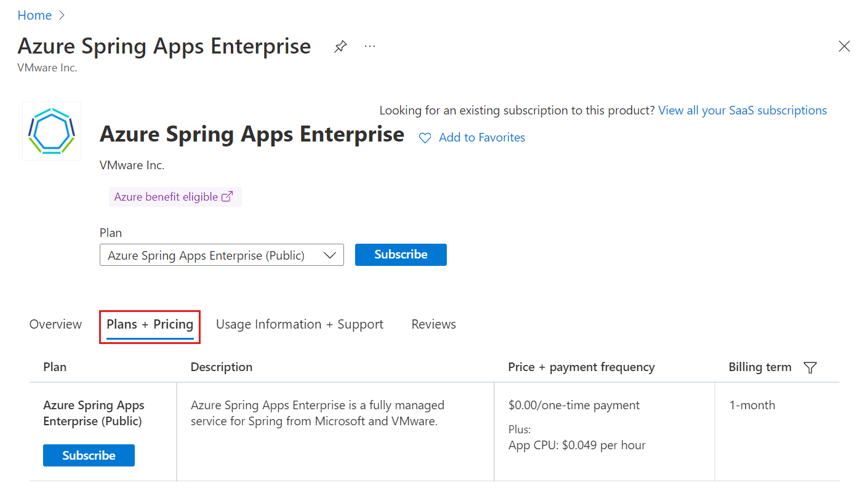
Task: Click Add to Favorites link
Action: pos(482,138)
